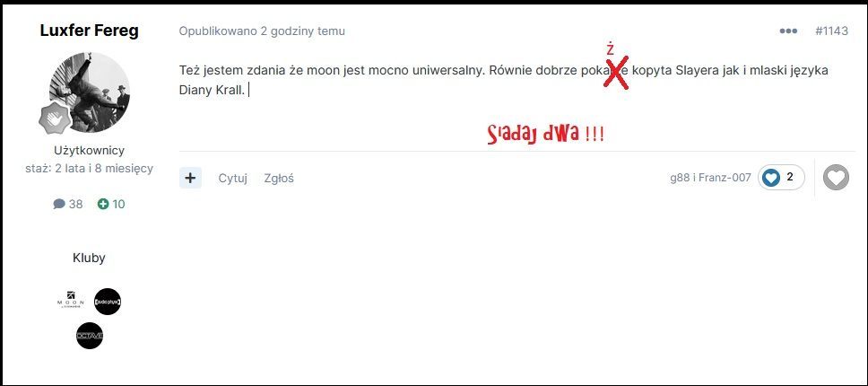Click the red Siadaj dwa image
Viewport: 868px width, 386px height.
tap(545, 134)
